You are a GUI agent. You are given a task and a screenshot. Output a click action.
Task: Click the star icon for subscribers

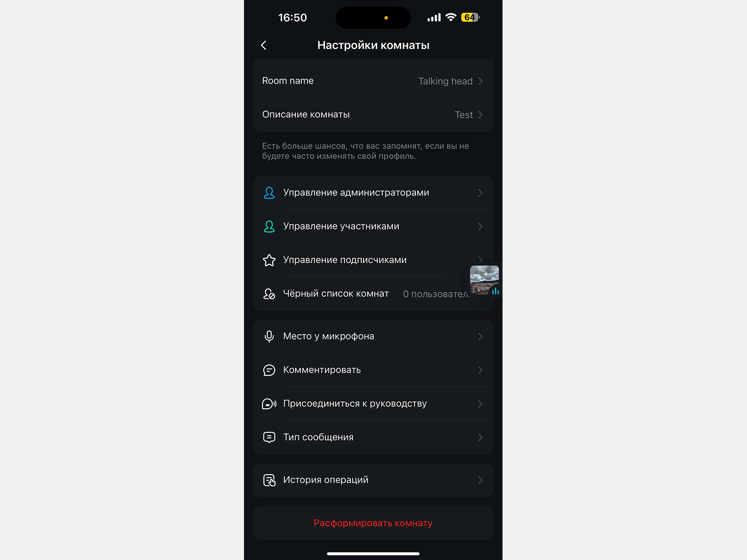[x=269, y=260]
